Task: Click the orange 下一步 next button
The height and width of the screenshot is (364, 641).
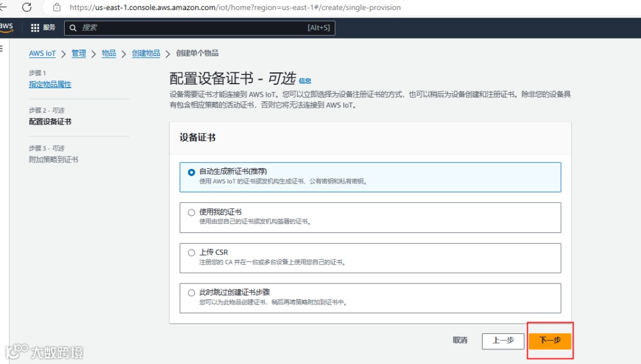Action: point(550,341)
